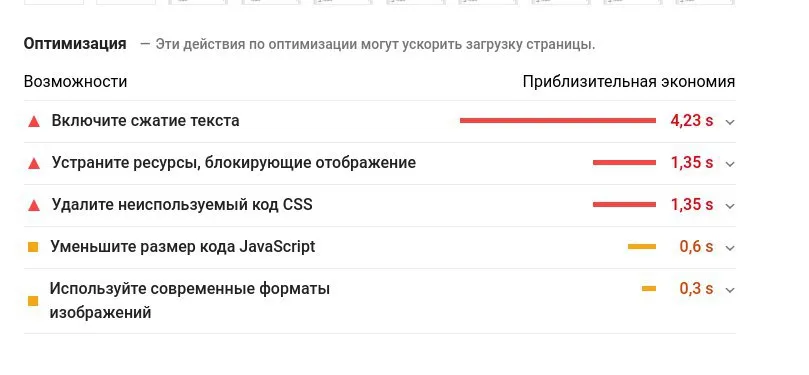Expand chevron for modern image formats row
The image size is (809, 375).
(730, 290)
